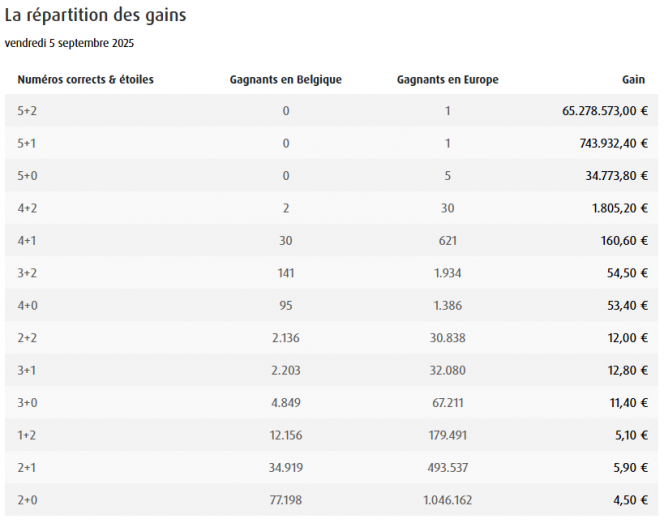Click Europe winners count 621 for 4+1

447,241
